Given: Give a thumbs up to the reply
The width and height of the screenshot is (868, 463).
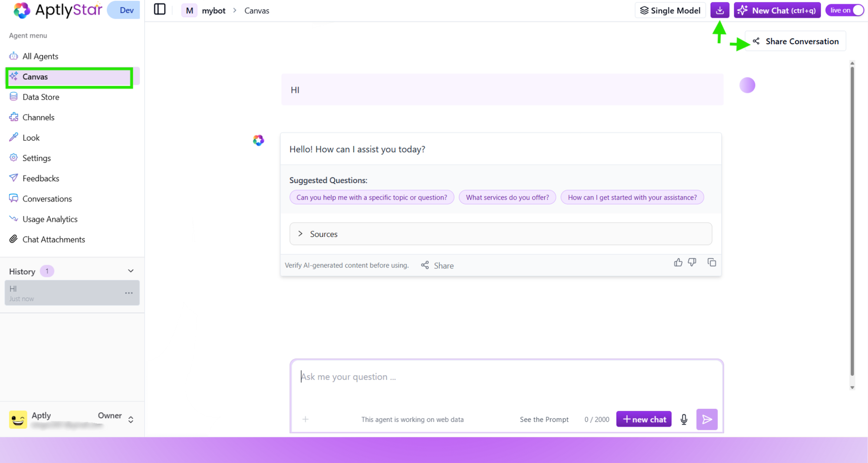Looking at the screenshot, I should click(x=678, y=262).
